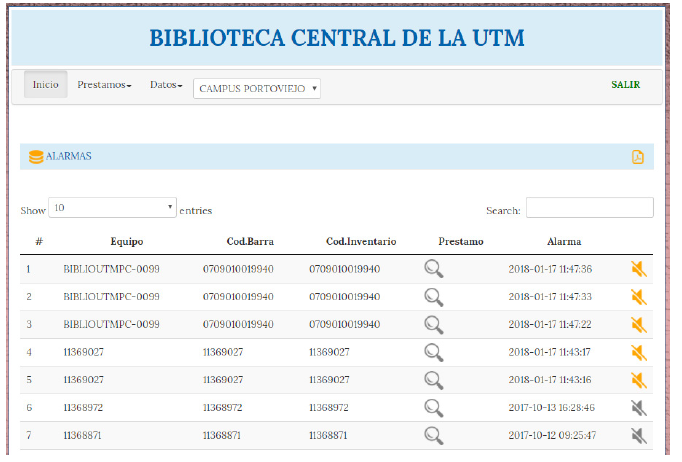Go to the Inicio tab
The width and height of the screenshot is (682, 462).
pyautogui.click(x=46, y=85)
